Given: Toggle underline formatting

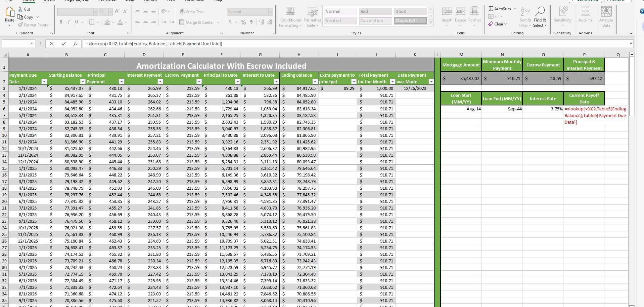Looking at the screenshot, I should (x=77, y=22).
